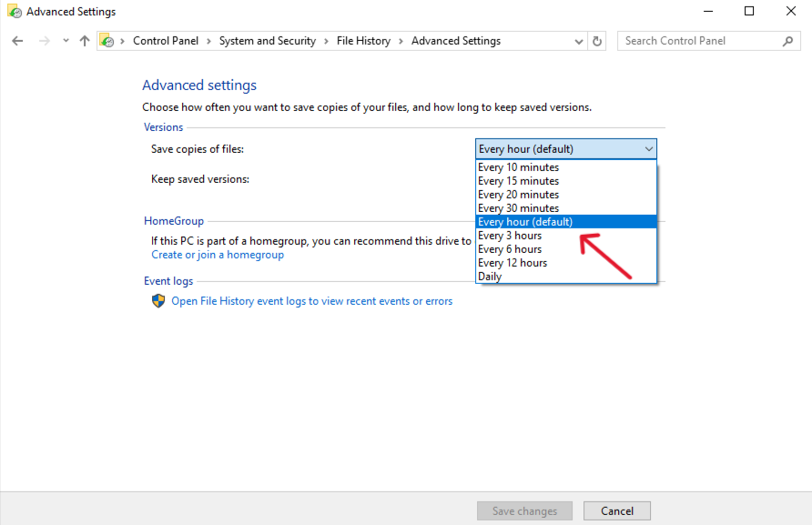Click the up one level arrow
The width and height of the screenshot is (812, 525).
click(84, 40)
